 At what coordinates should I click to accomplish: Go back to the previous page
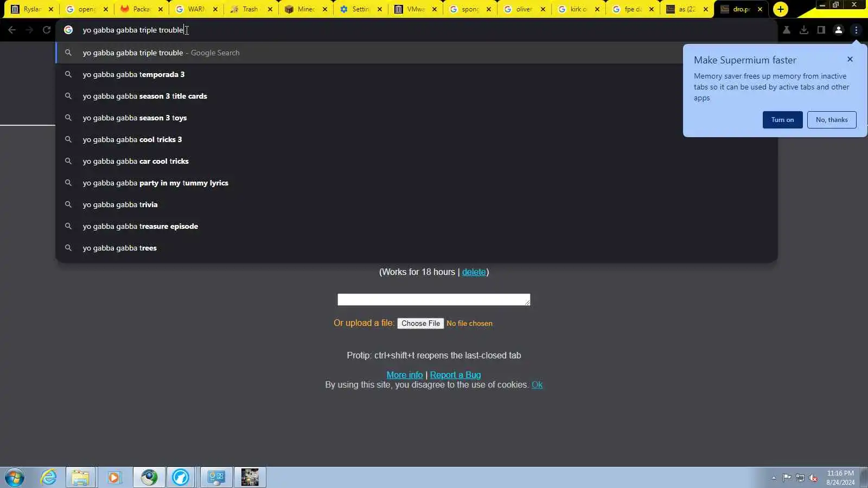coord(12,30)
